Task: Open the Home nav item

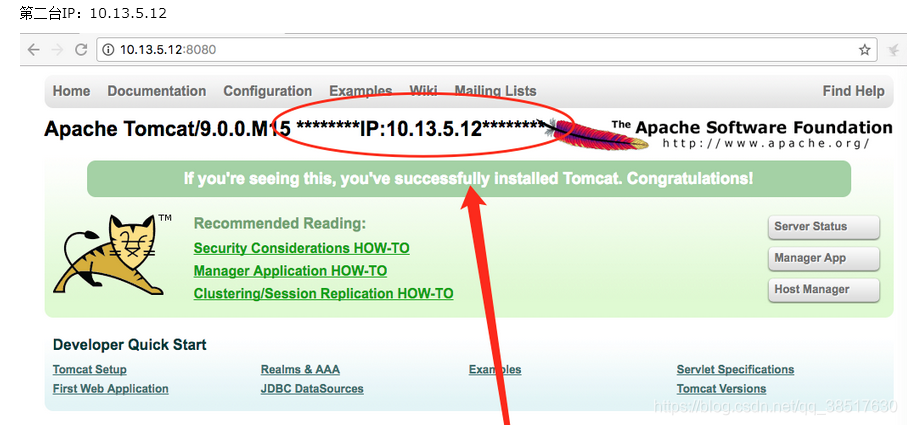Action: (x=72, y=91)
